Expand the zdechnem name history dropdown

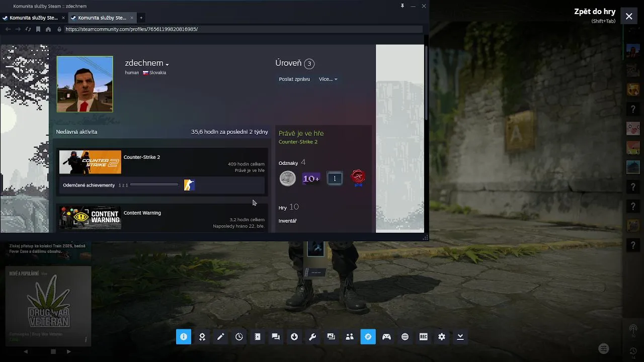(167, 64)
